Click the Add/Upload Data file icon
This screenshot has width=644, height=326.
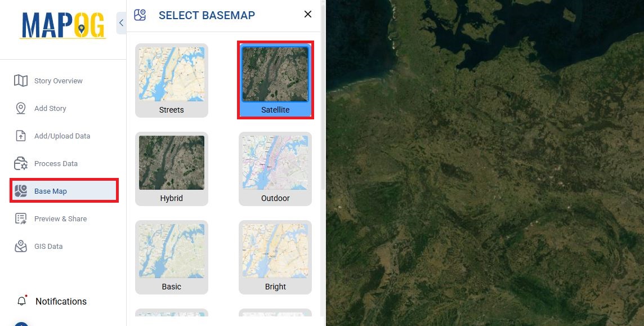21,136
